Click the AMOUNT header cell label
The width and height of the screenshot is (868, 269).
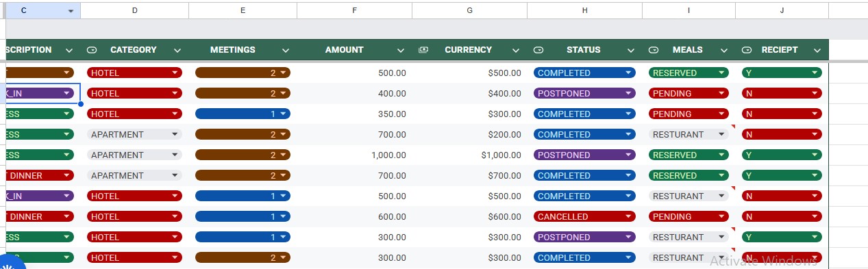click(345, 50)
